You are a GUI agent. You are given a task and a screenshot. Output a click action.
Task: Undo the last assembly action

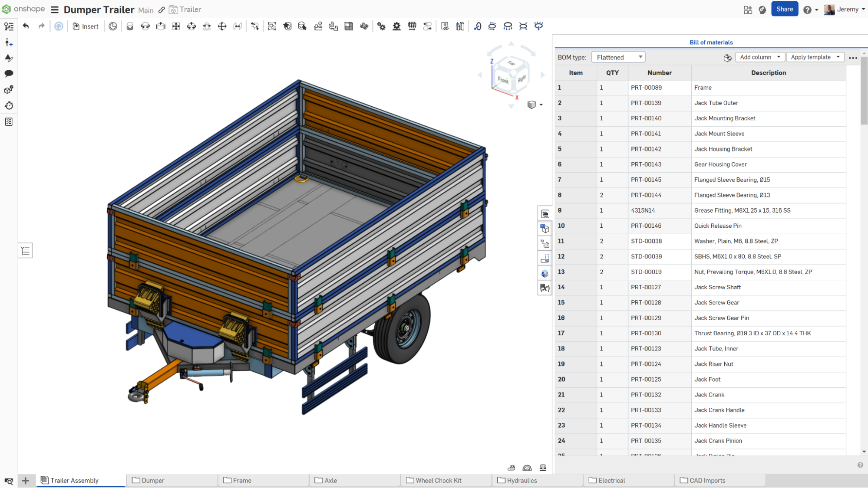[x=26, y=26]
